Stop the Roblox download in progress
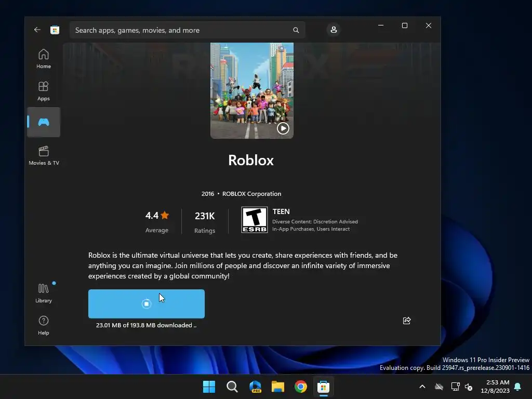The image size is (532, 399). pyautogui.click(x=146, y=303)
